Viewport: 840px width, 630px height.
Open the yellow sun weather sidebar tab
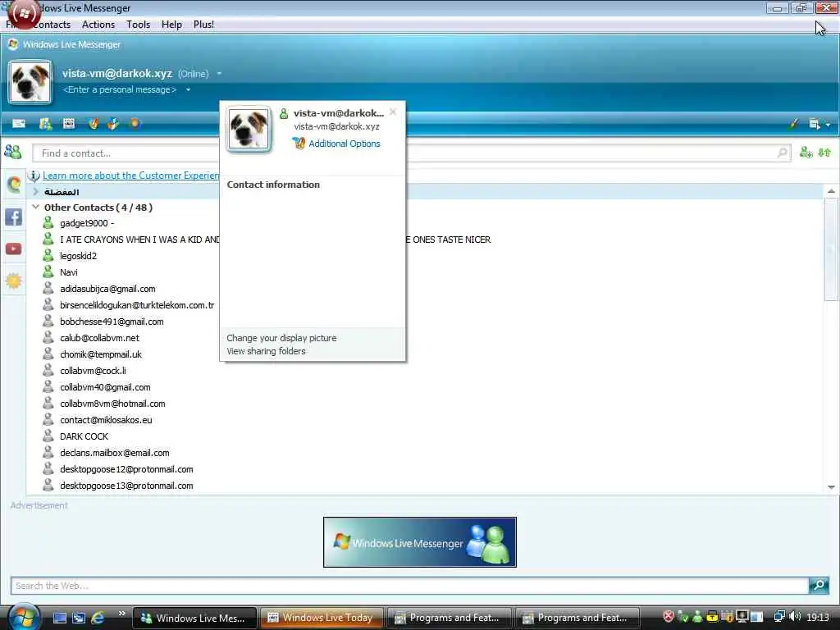pyautogui.click(x=13, y=281)
